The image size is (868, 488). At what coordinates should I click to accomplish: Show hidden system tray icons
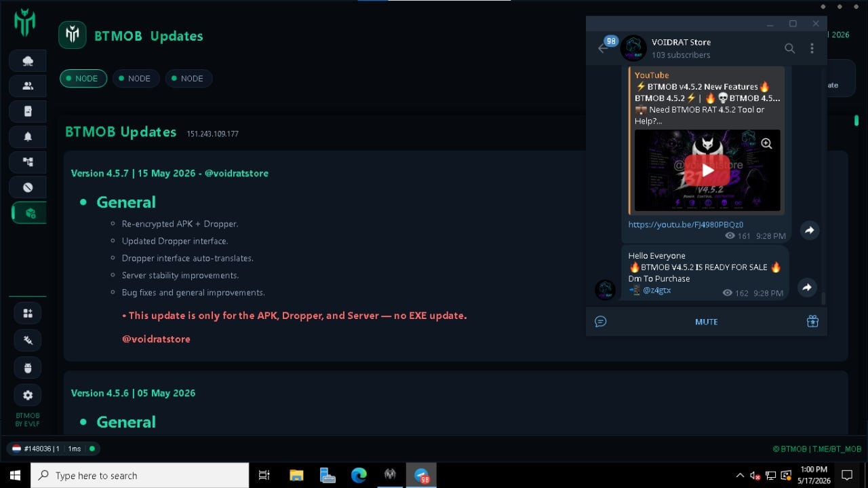coord(740,475)
